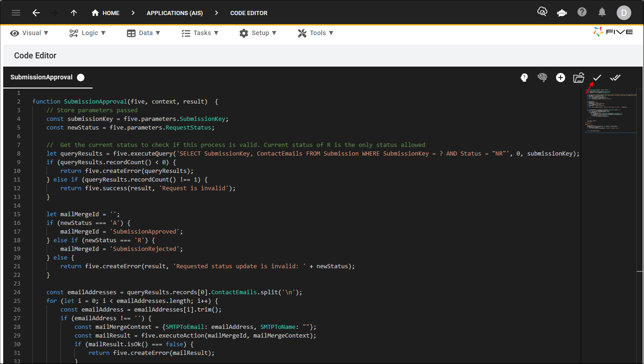Click the cloud inspect icon

(542, 12)
